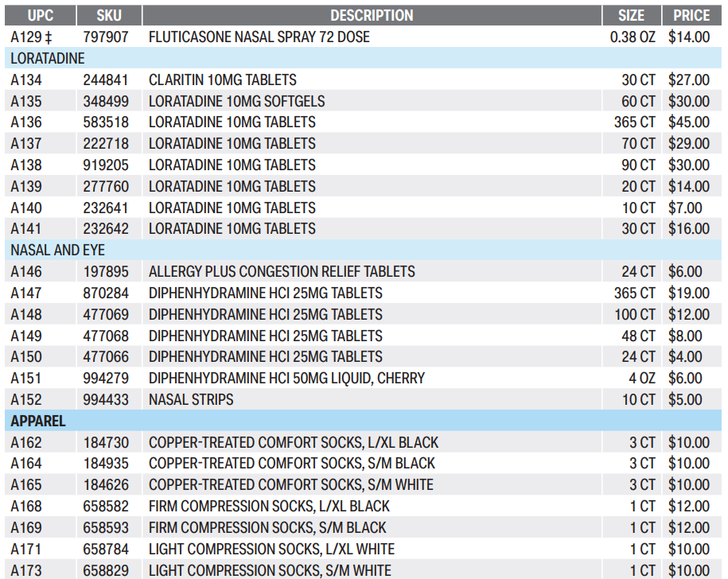Click the SKU column header
Viewport: 728px width, 579px height.
109,15
